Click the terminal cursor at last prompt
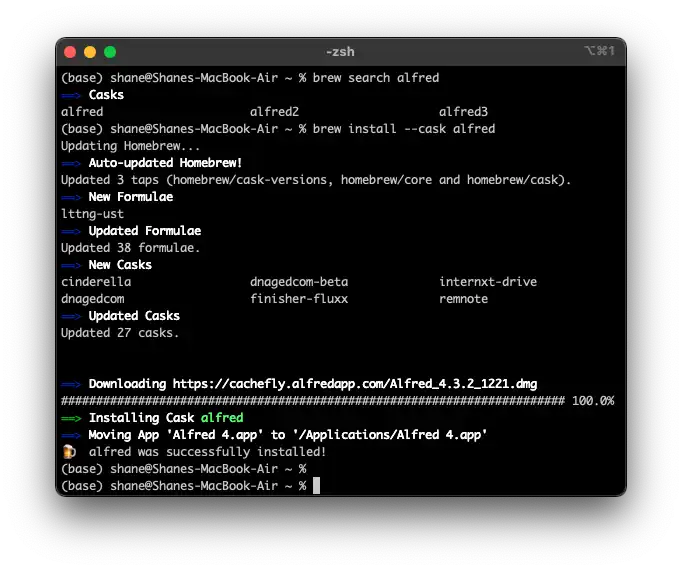This screenshot has width=682, height=570. click(317, 486)
